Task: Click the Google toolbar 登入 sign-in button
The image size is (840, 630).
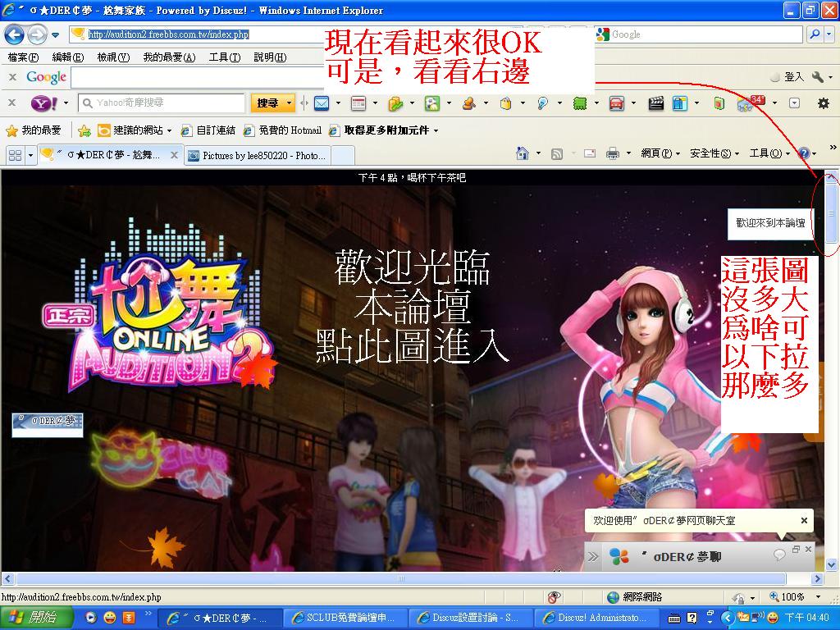Action: pos(787,77)
